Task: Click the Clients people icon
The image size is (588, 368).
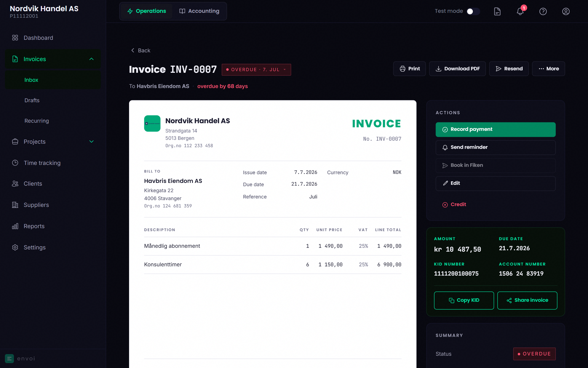Action: [15, 184]
